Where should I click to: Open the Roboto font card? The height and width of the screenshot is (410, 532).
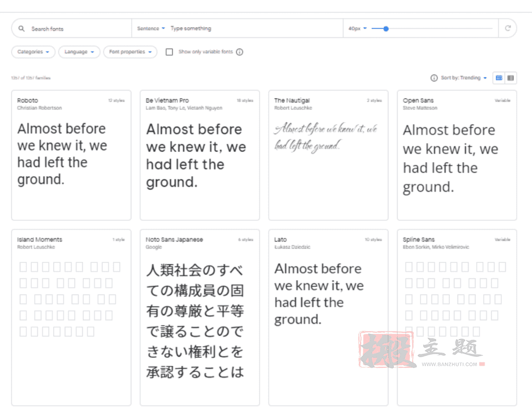[71, 155]
